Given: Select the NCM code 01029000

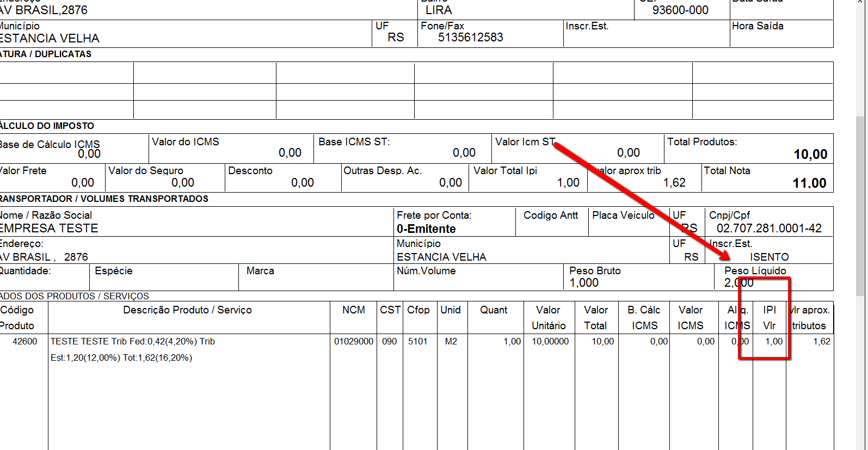Looking at the screenshot, I should pyautogui.click(x=354, y=342).
